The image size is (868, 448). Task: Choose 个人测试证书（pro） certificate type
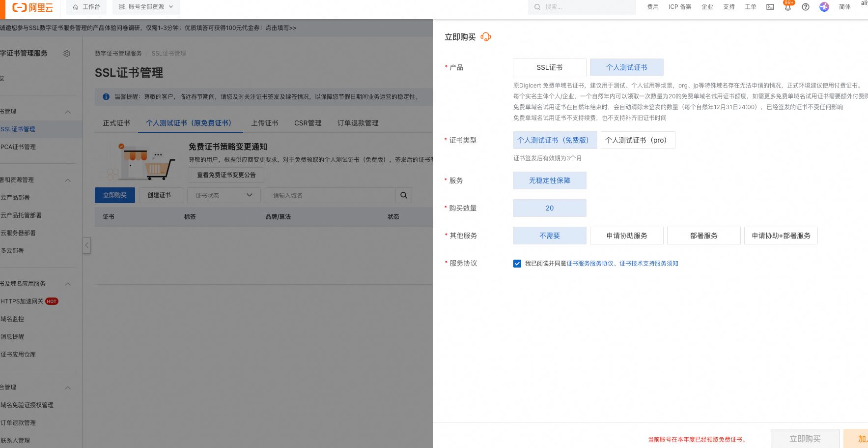(638, 140)
